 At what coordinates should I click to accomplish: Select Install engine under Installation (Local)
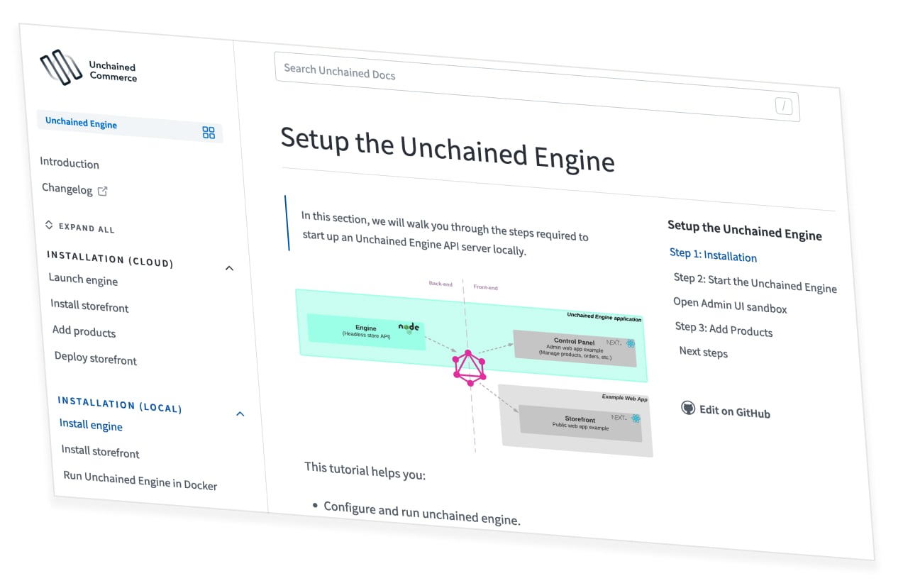pos(90,425)
